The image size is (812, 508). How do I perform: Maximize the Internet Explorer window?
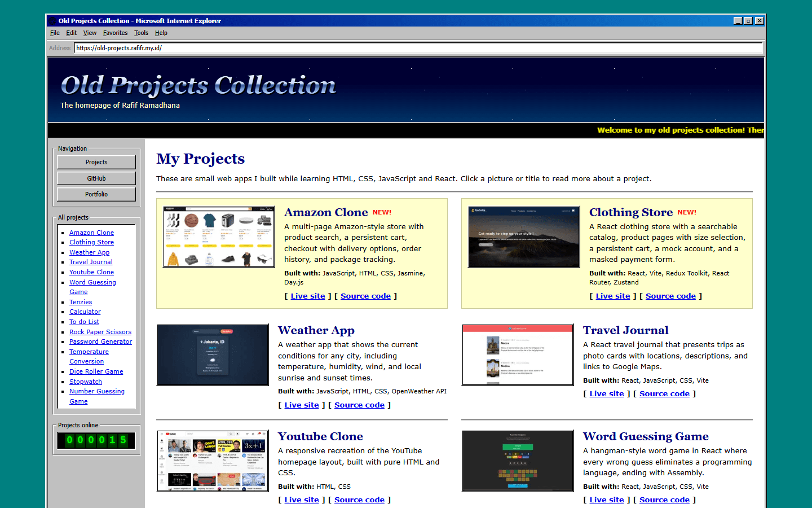point(748,21)
